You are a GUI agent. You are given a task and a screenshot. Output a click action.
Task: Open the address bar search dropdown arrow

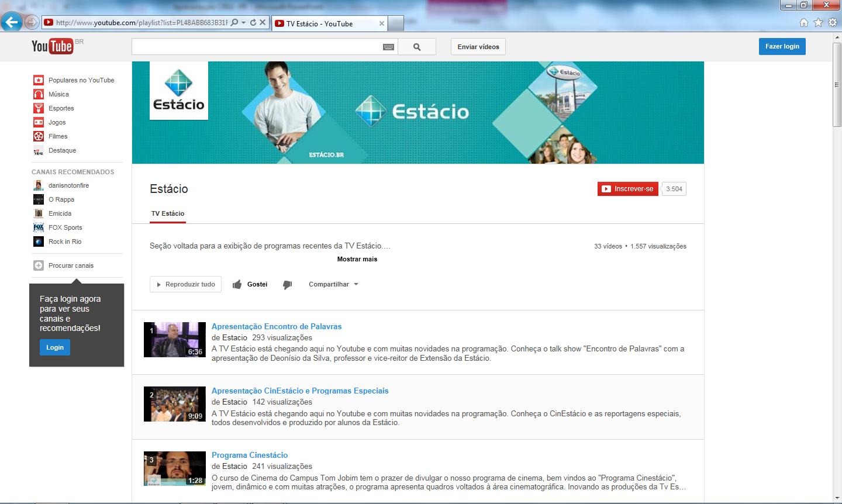tap(243, 23)
